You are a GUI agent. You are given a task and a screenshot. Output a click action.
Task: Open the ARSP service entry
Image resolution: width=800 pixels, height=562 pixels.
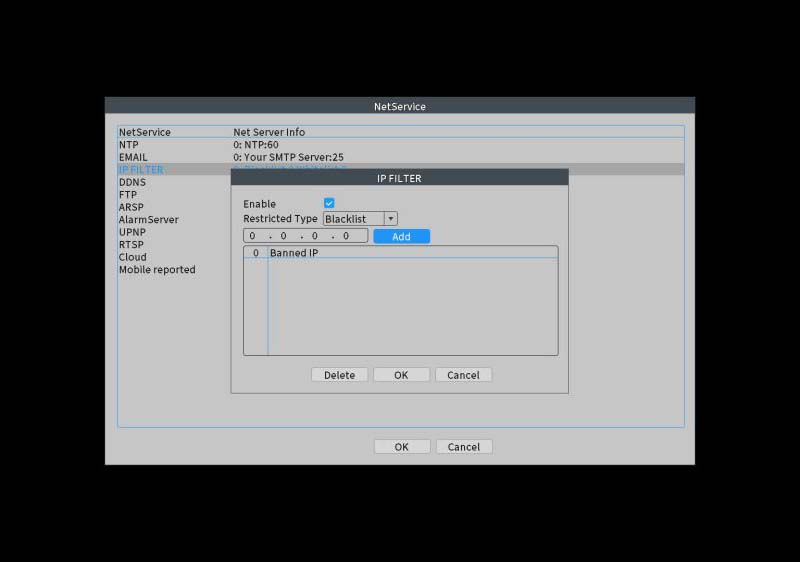click(x=131, y=207)
